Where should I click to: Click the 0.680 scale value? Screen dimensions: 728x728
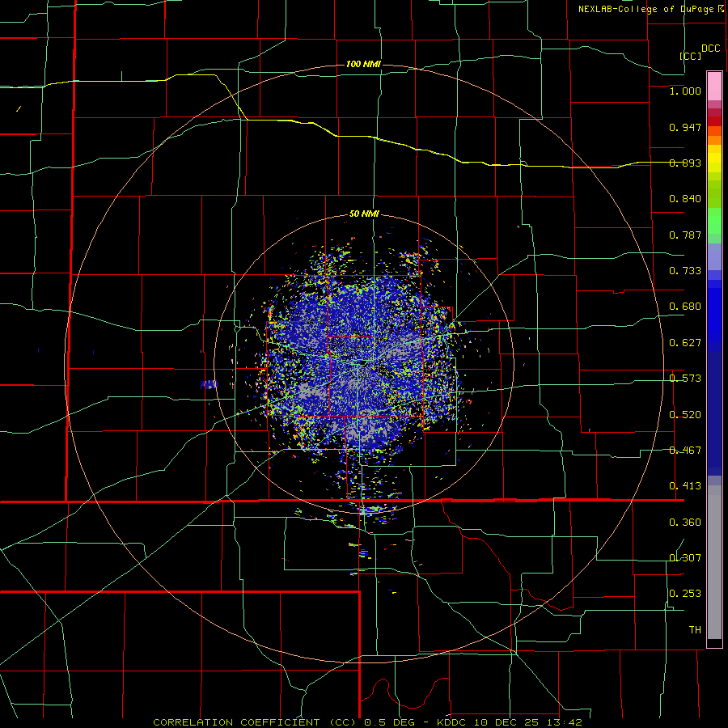[x=685, y=307]
